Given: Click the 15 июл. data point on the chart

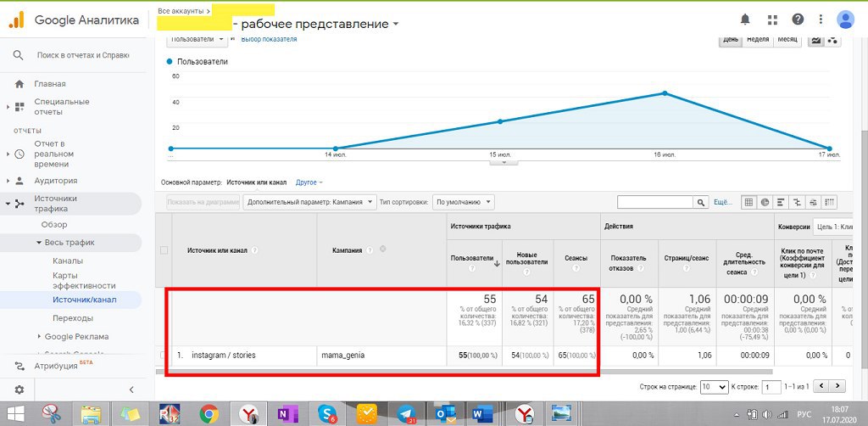Looking at the screenshot, I should (500, 121).
